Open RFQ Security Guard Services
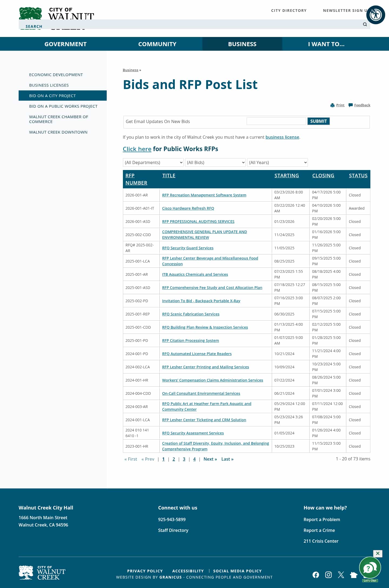Viewport: 389px width, 588px height. 188,248
